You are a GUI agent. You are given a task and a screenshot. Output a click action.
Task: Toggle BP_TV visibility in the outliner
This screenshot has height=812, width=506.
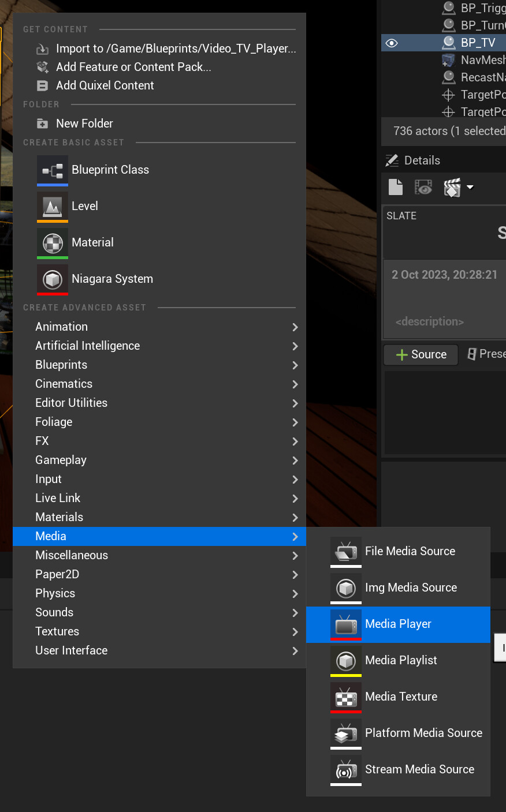tap(392, 43)
